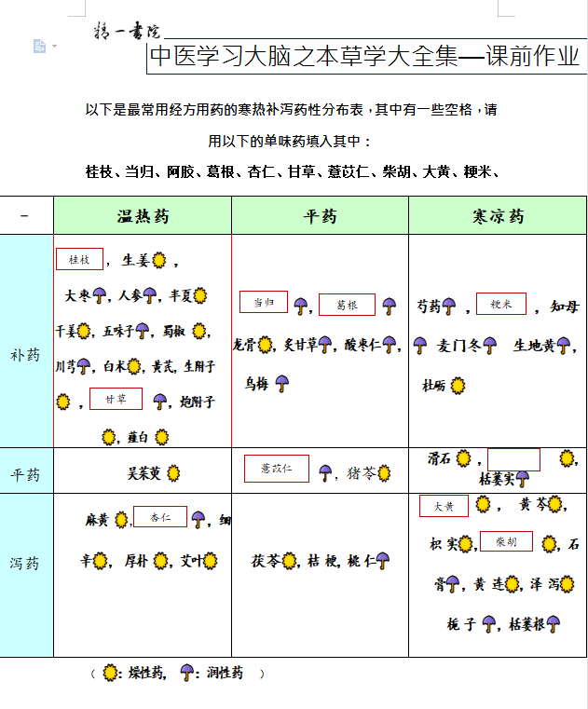The image size is (588, 709).
Task: Click the 寒凉药 column header
Action: tap(498, 216)
